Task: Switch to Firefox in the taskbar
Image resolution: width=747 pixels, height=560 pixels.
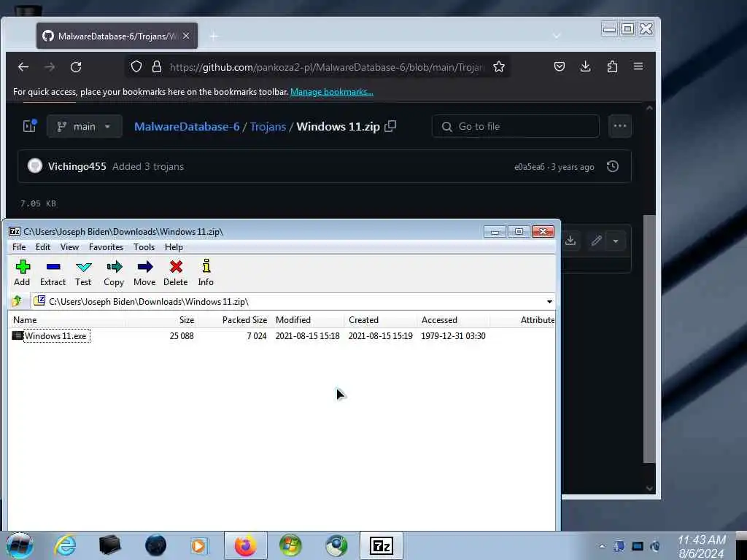Action: pos(245,545)
